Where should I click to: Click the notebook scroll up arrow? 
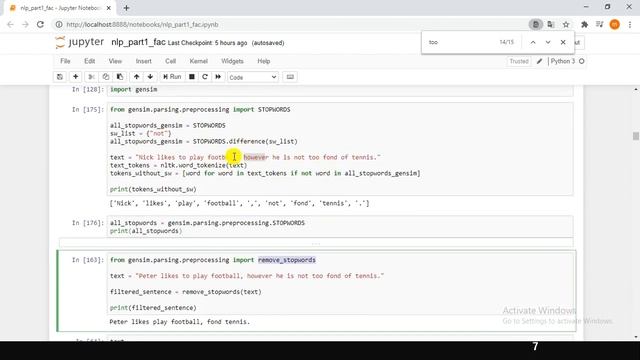point(636,89)
